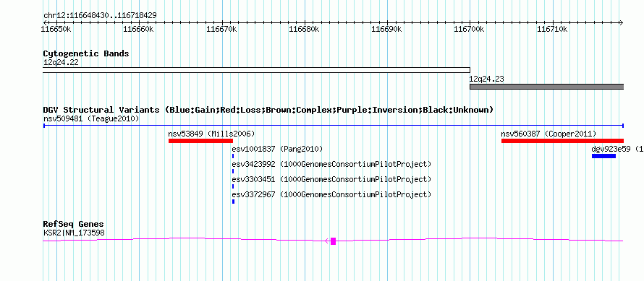The width and height of the screenshot is (644, 281).
Task: Click the 116700k ruler tick label
Action: (x=469, y=29)
